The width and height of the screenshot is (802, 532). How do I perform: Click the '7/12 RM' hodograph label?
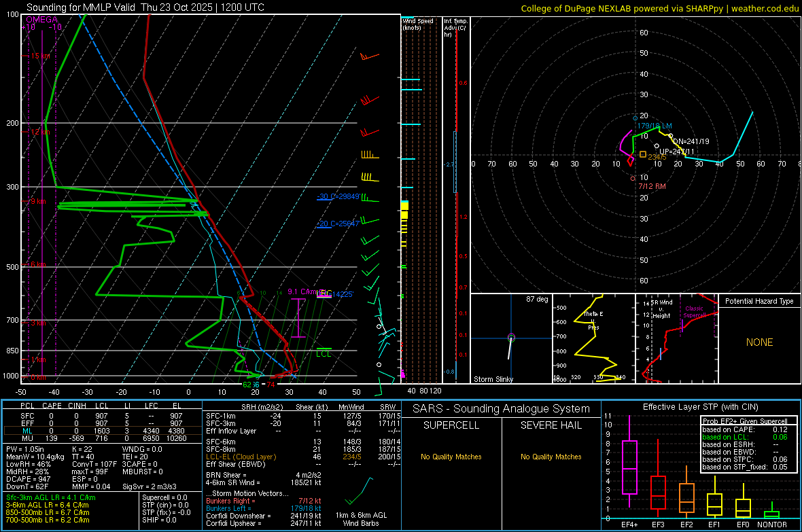652,186
